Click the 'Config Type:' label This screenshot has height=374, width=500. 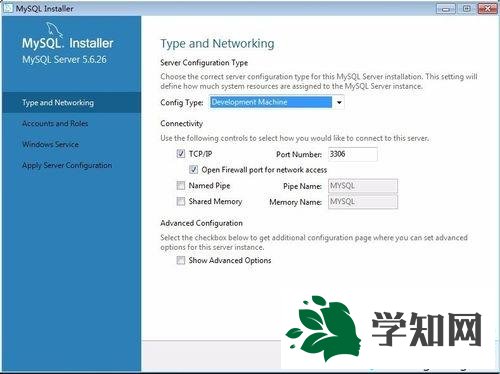(x=182, y=103)
